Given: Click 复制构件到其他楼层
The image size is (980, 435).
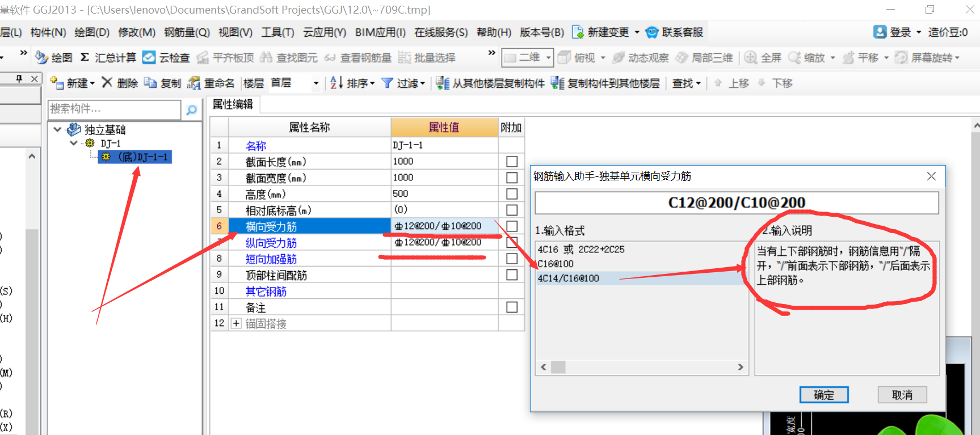Looking at the screenshot, I should pos(605,83).
